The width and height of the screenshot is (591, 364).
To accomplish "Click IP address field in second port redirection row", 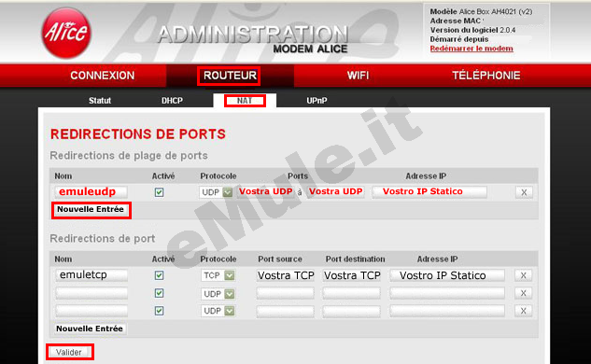I will tap(447, 293).
